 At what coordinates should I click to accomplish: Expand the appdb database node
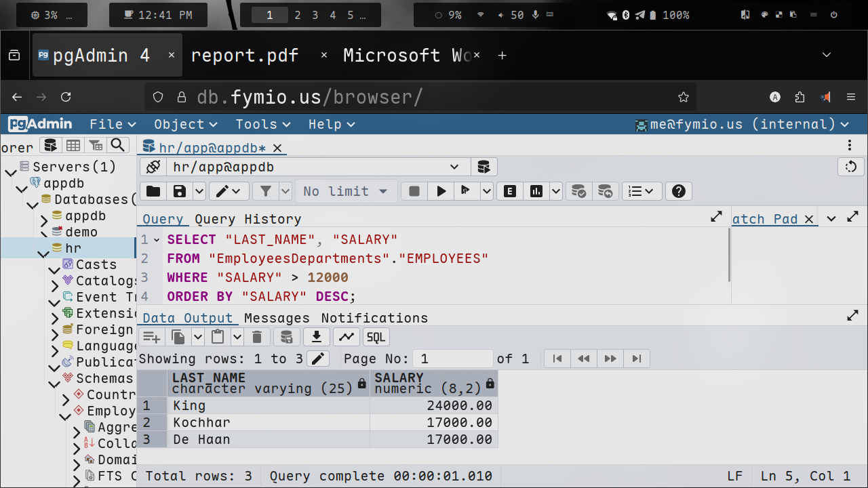point(43,220)
